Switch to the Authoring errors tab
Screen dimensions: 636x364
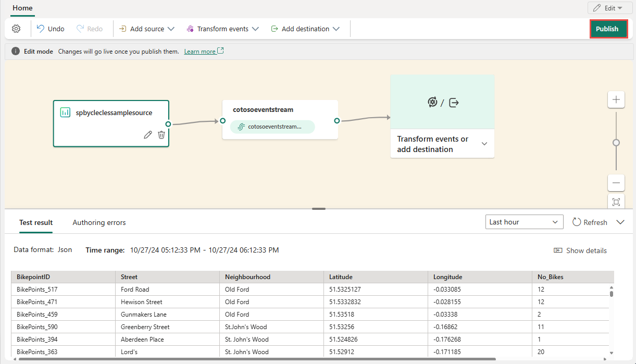[99, 222]
